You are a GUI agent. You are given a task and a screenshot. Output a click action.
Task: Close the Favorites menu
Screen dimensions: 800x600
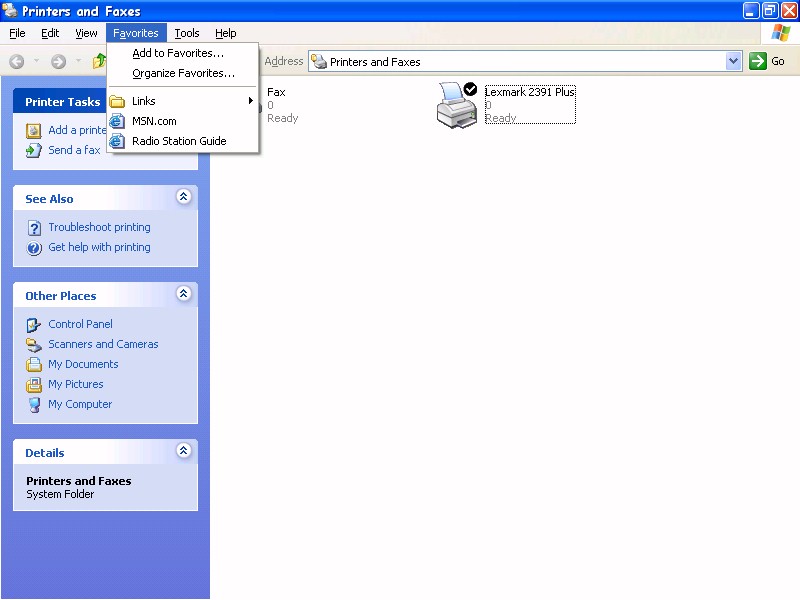tap(136, 33)
